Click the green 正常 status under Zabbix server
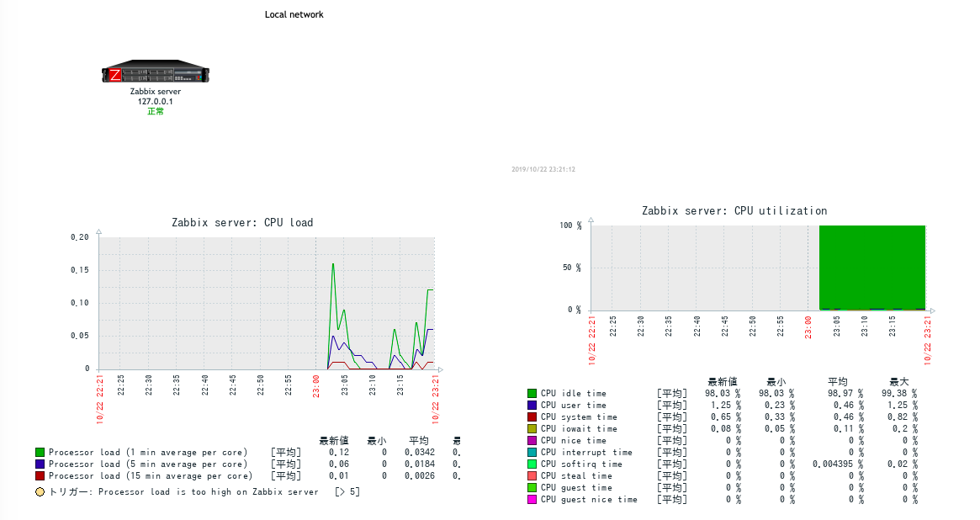This screenshot has height=520, width=980. pyautogui.click(x=156, y=111)
